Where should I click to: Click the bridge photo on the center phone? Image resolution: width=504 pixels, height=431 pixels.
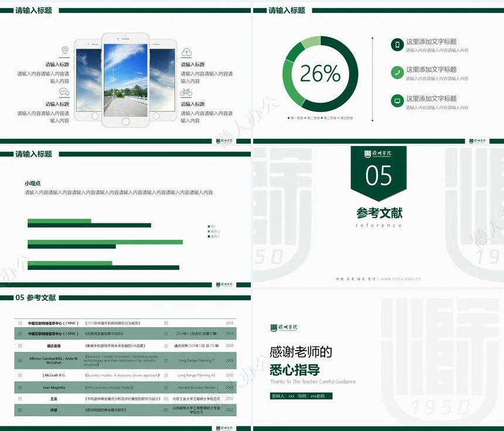click(126, 82)
